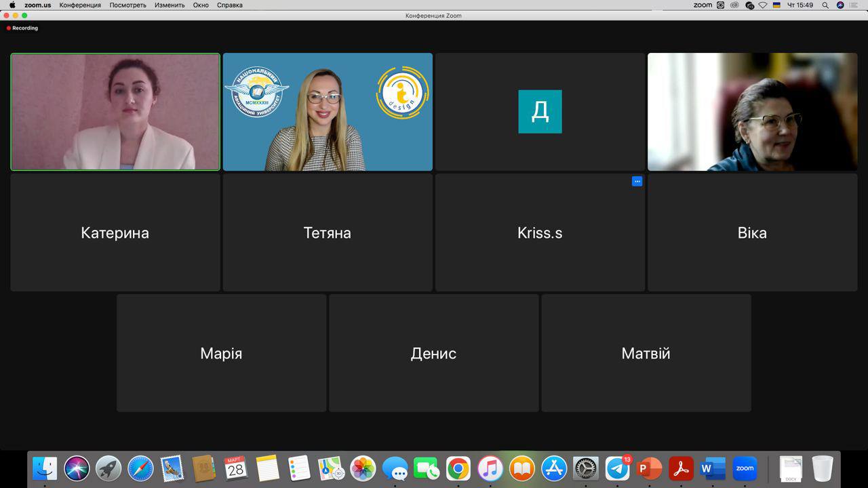Screen dimensions: 868x488
Task: Select Катерина participant tile
Action: pos(115,232)
